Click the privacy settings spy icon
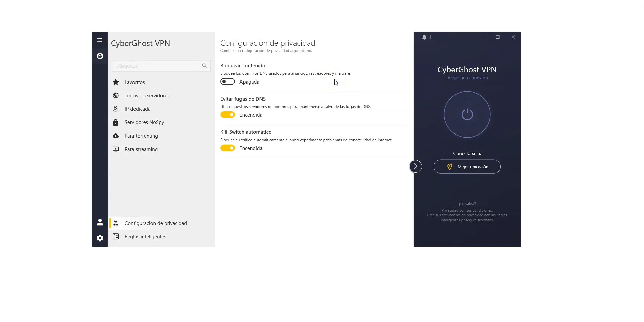The image size is (644, 322). click(x=116, y=223)
